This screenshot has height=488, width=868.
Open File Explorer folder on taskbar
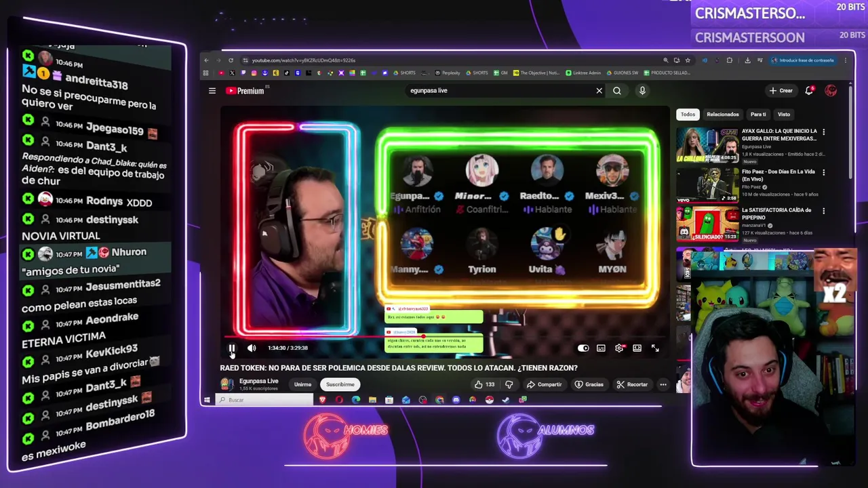(x=372, y=400)
